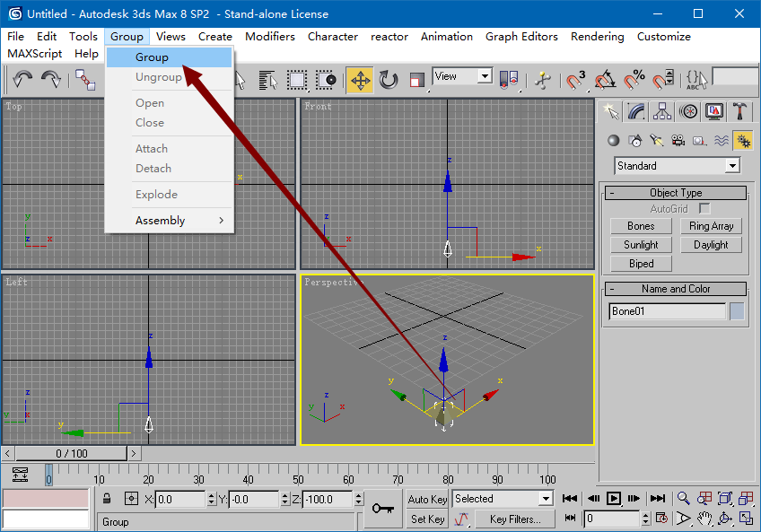Screen dimensions: 761x532
Task: Click the Geometry category icon
Action: click(x=614, y=141)
